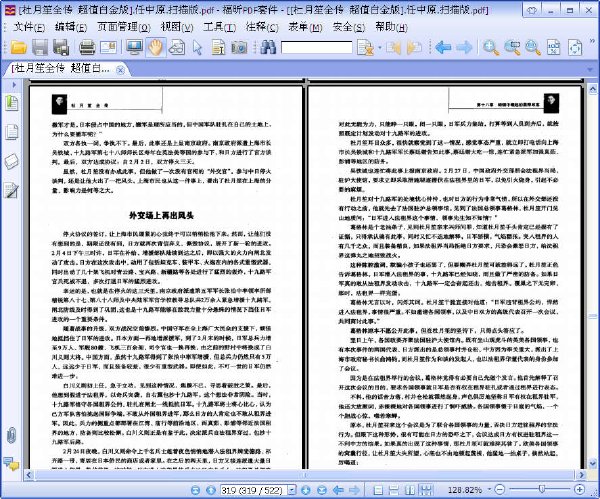Open the 安全(S) menu
The width and height of the screenshot is (600, 499).
(349, 27)
